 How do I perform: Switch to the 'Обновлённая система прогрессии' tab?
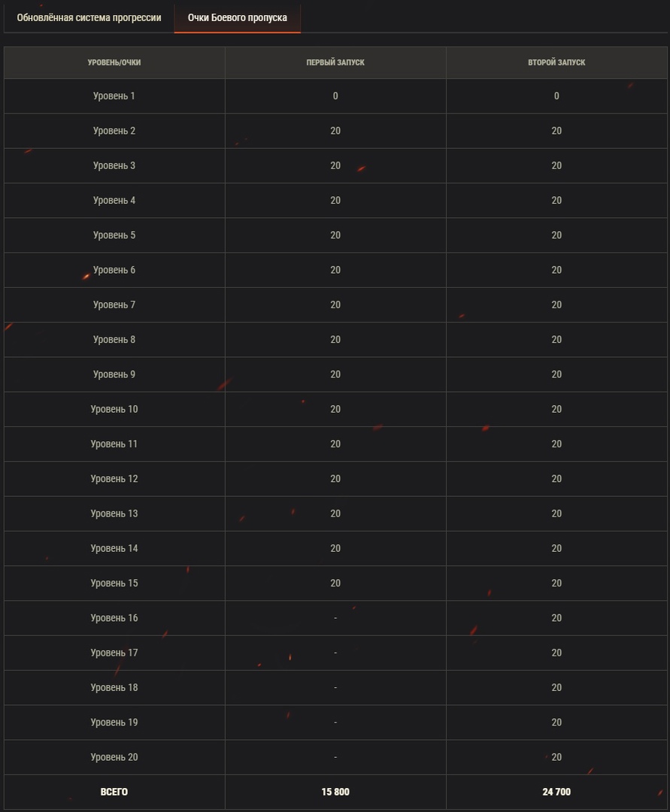[x=89, y=17]
